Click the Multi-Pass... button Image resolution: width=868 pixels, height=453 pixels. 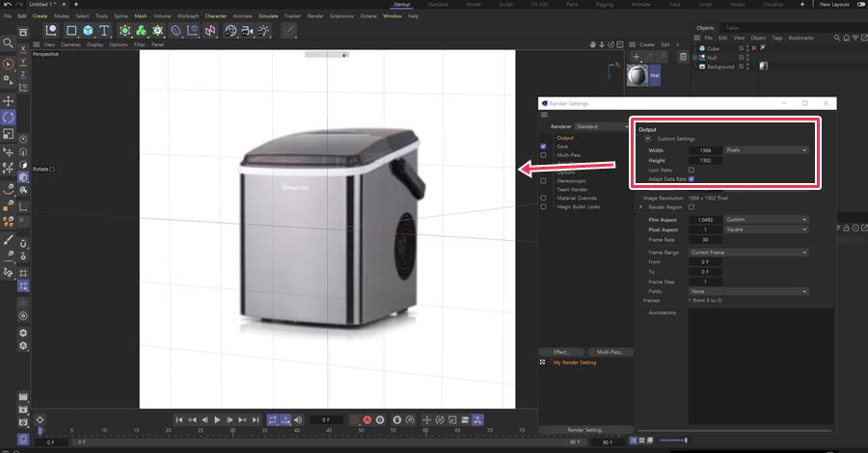click(x=610, y=352)
